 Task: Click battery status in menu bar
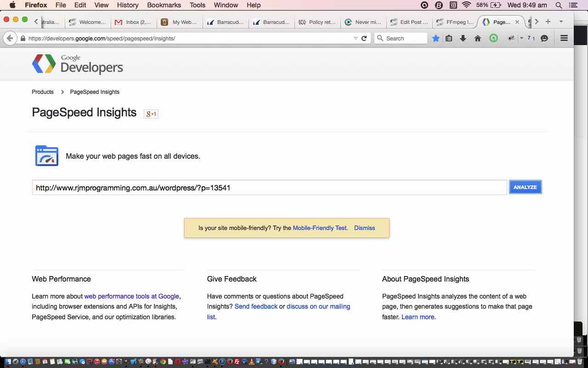(489, 5)
